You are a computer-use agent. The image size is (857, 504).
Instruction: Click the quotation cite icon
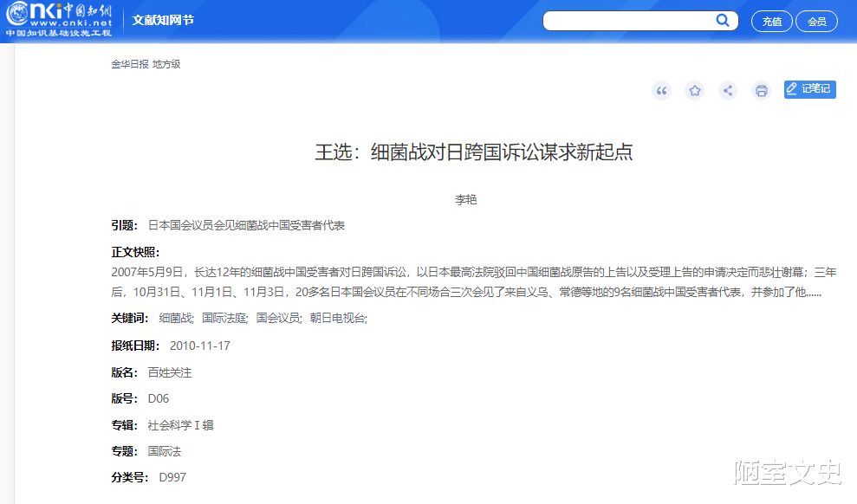point(661,91)
